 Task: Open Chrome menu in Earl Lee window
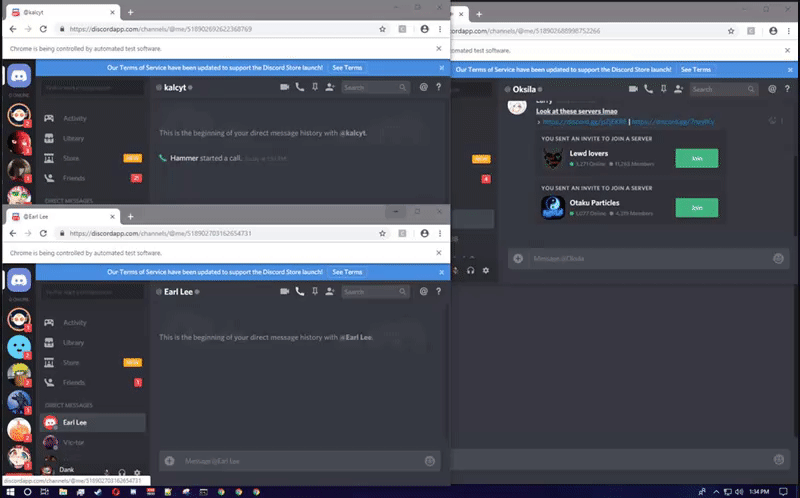tap(440, 233)
